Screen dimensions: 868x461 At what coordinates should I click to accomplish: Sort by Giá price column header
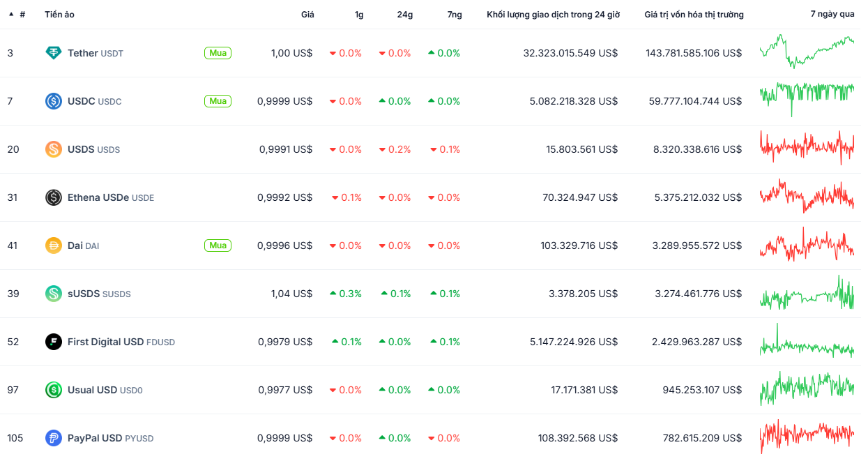tap(307, 14)
